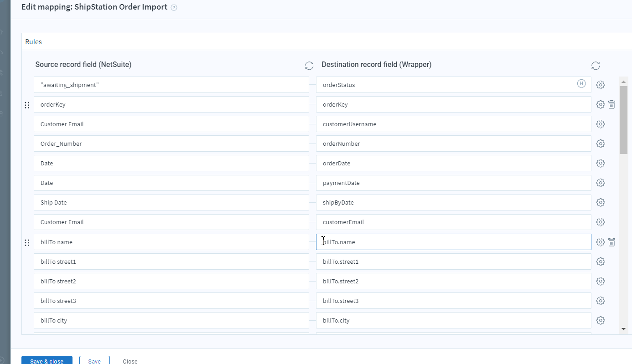
Task: Click the Save button
Action: tap(94, 361)
